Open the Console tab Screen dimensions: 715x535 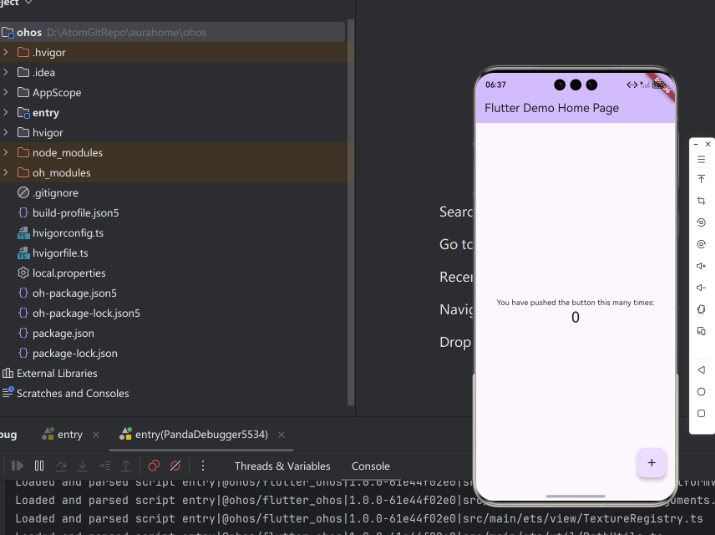370,466
